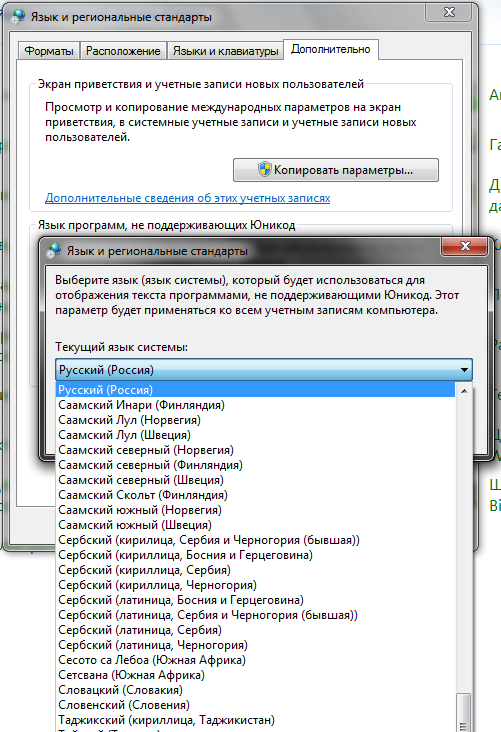Screen dimensions: 501x732
Task: Select Сербский (латиница, Сербия и Черногория (бывшая))
Action: click(x=255, y=615)
